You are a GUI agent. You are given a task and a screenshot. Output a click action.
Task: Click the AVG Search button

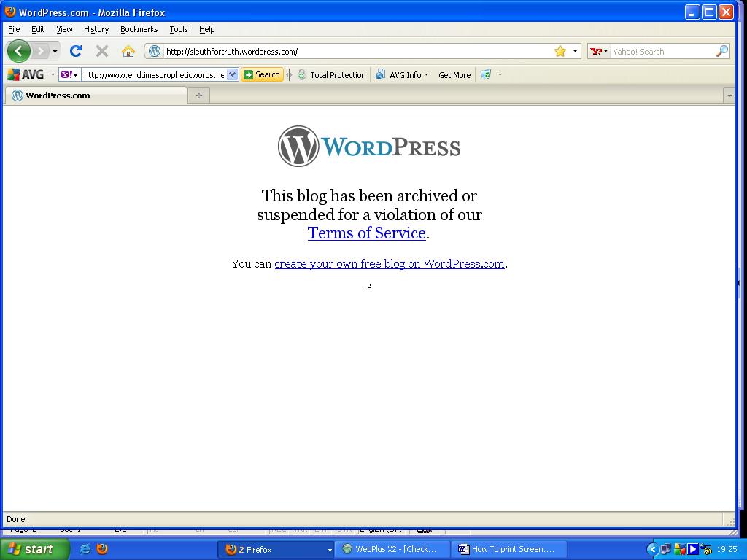[262, 75]
